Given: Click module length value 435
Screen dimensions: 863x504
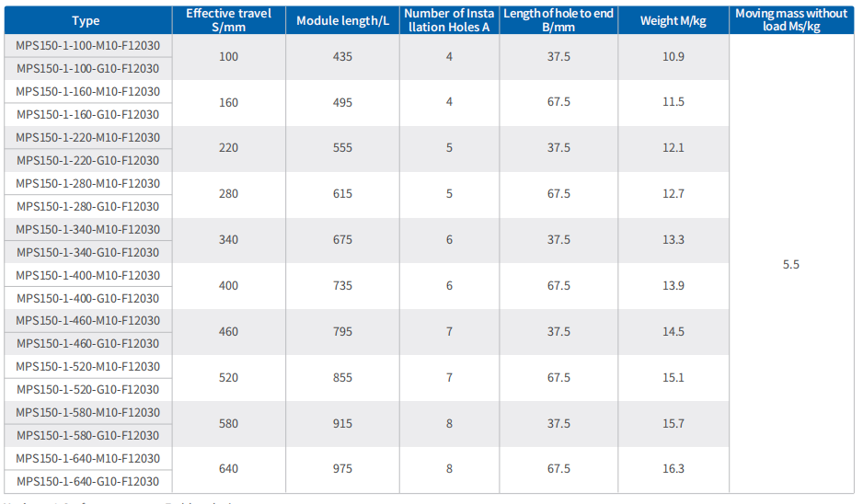Looking at the screenshot, I should click(x=342, y=57).
